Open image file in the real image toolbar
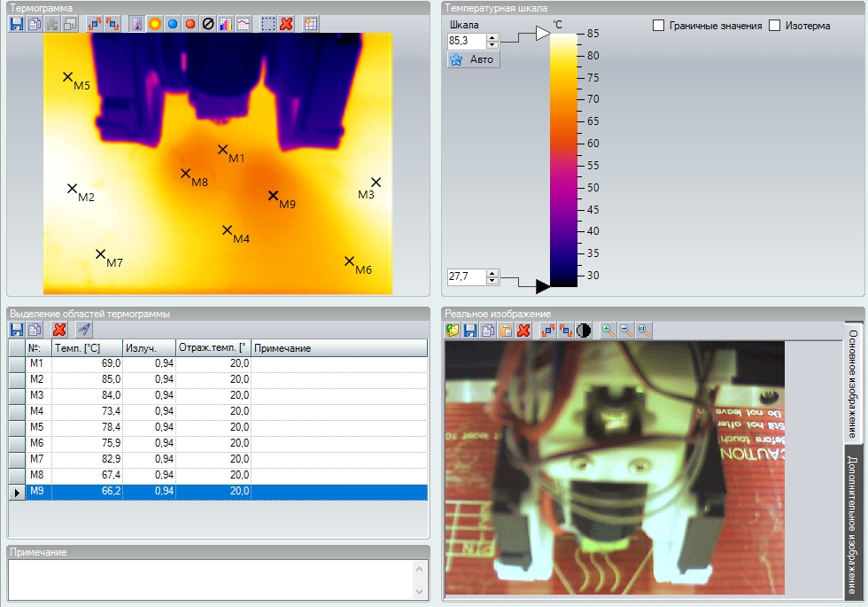 pos(453,331)
